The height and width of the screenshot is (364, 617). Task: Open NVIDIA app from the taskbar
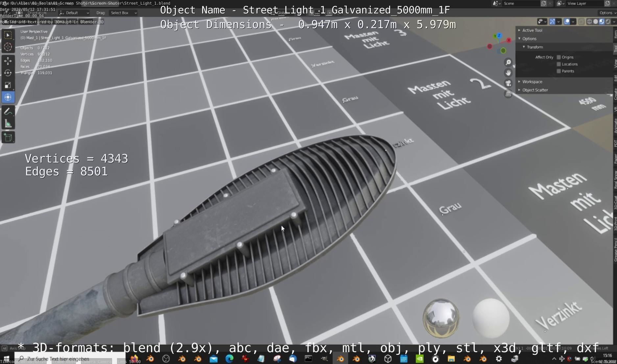(x=419, y=359)
